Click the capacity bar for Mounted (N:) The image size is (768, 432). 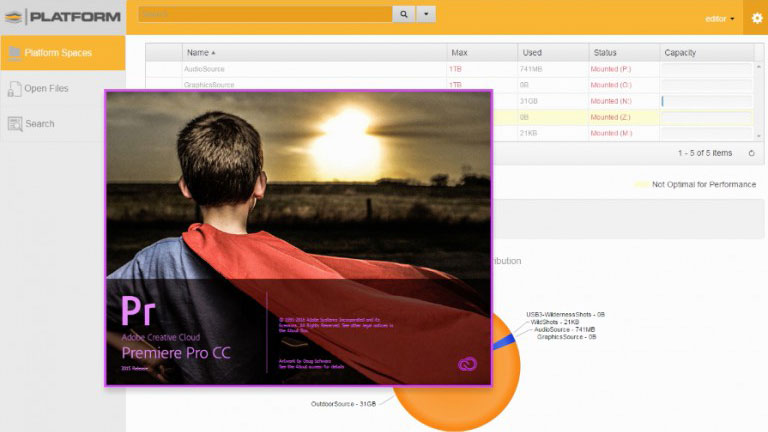point(707,101)
